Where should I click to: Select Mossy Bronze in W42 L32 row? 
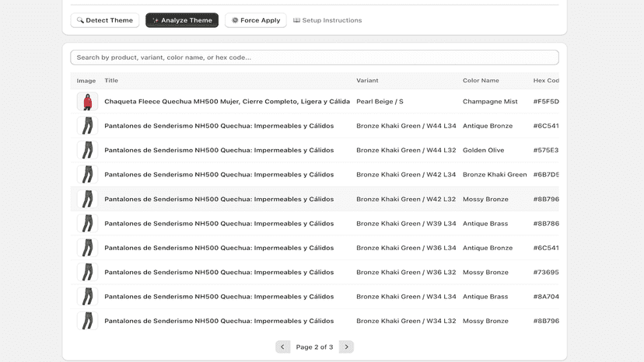click(x=485, y=199)
